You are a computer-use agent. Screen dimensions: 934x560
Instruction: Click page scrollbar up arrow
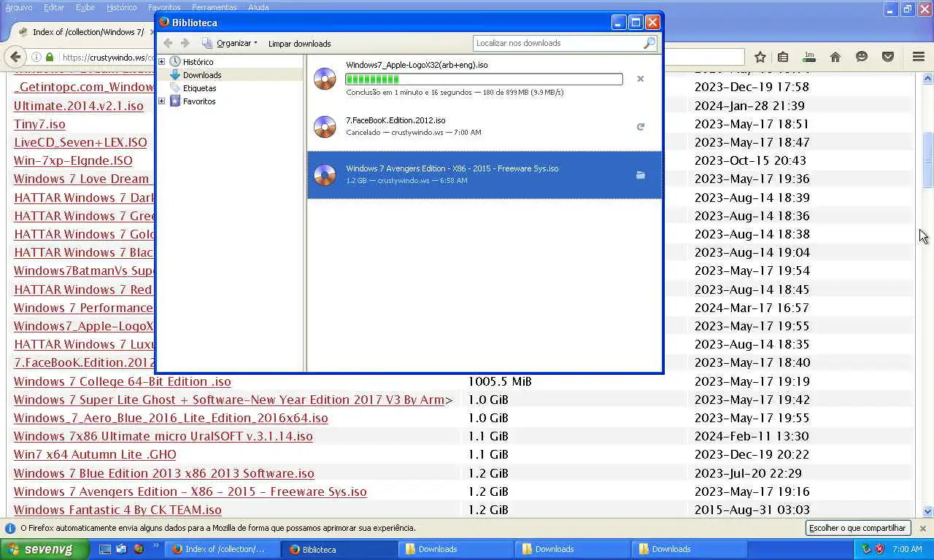tap(927, 78)
